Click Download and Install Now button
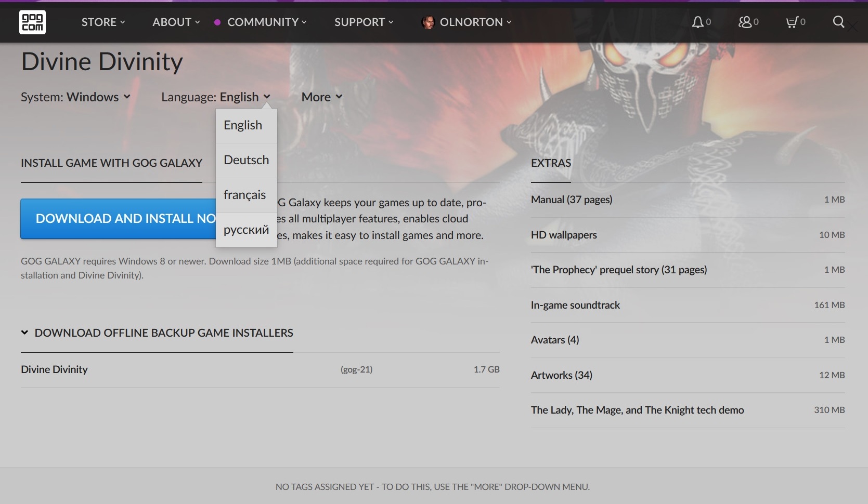The height and width of the screenshot is (504, 868). coord(118,219)
